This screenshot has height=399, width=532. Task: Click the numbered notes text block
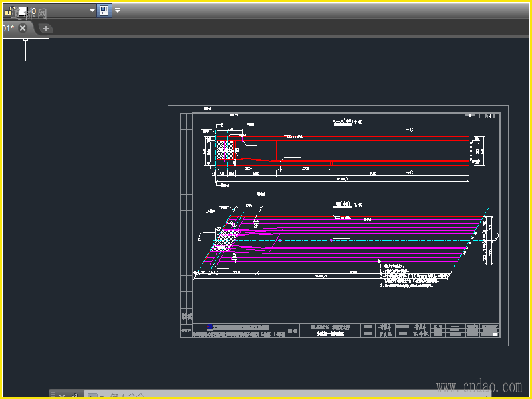407,275
